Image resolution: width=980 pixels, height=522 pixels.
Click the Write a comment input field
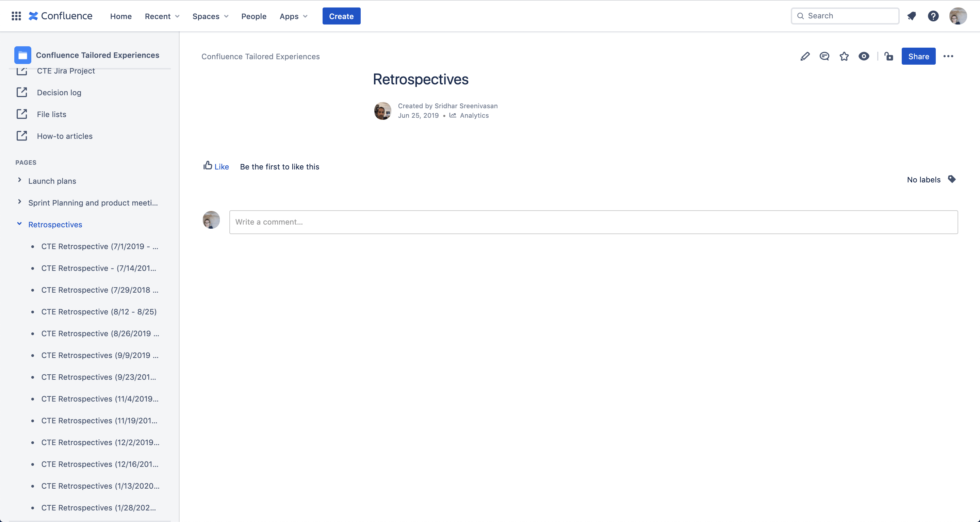click(593, 222)
